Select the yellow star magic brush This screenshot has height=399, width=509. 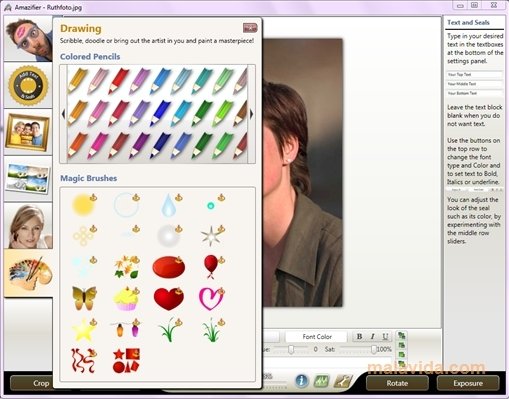83,330
